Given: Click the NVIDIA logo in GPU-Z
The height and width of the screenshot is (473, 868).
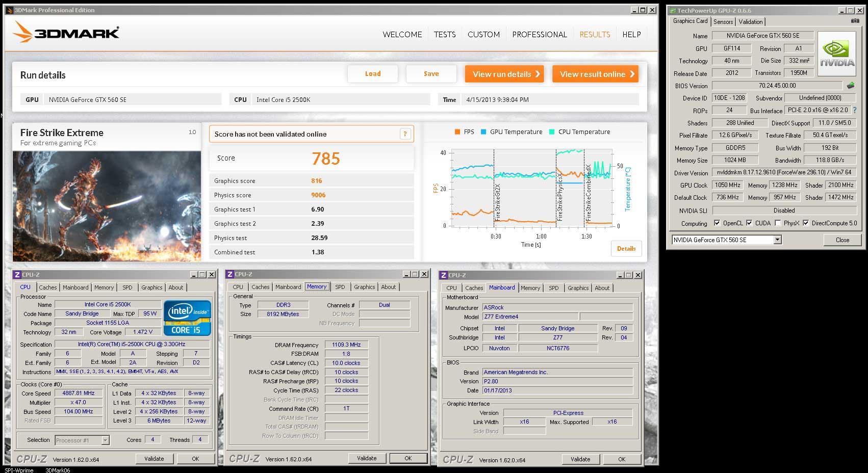Looking at the screenshot, I should coord(837,54).
